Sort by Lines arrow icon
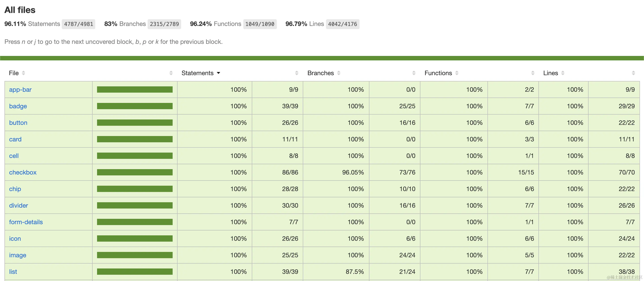The width and height of the screenshot is (644, 281). [563, 73]
